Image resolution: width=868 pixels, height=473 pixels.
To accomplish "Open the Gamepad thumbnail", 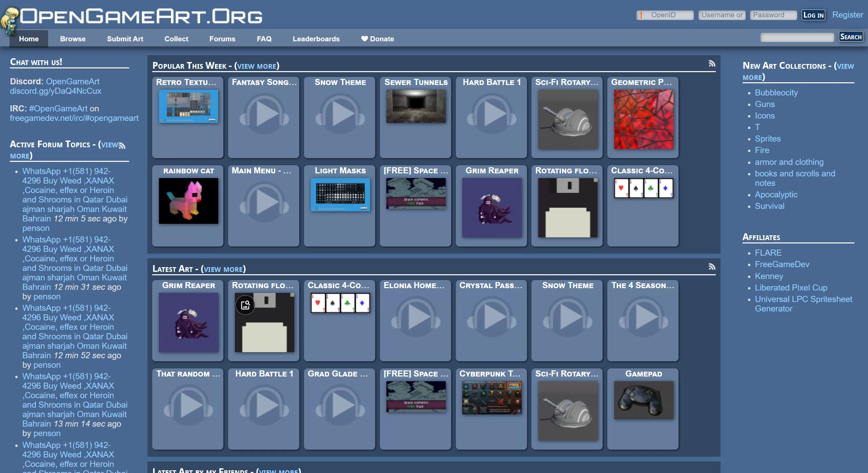I will tap(644, 400).
